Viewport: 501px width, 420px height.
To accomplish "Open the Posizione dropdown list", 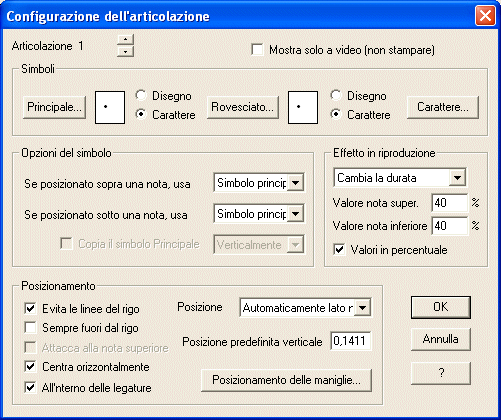I will (x=362, y=307).
